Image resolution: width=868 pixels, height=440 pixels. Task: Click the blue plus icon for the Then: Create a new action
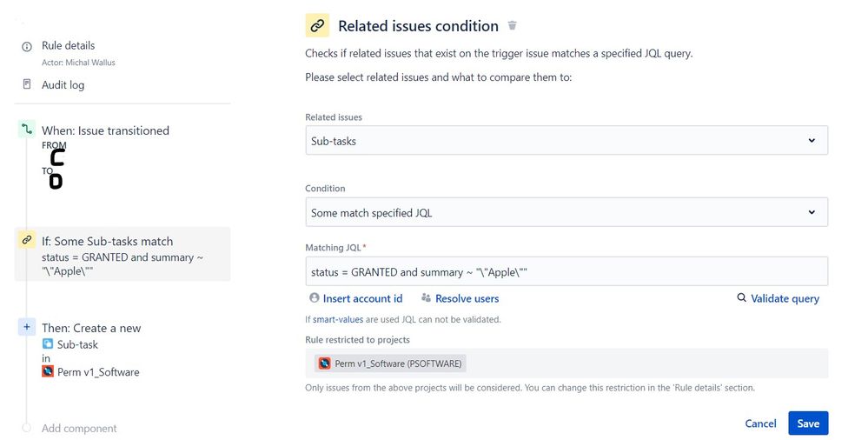point(27,326)
